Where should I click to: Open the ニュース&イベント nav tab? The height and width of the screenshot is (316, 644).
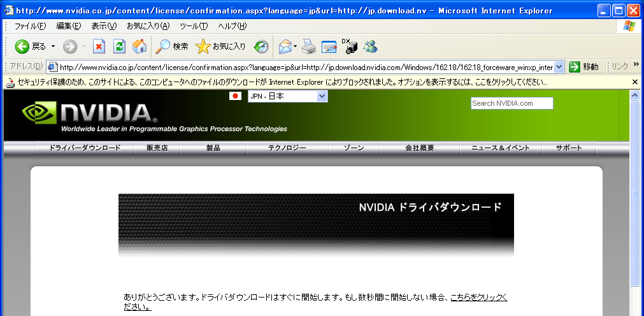point(501,148)
